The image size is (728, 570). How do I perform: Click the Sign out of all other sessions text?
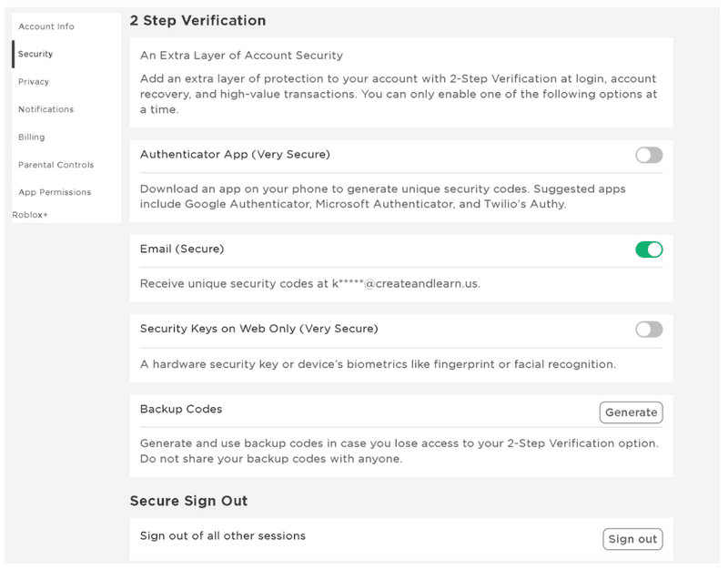[223, 535]
